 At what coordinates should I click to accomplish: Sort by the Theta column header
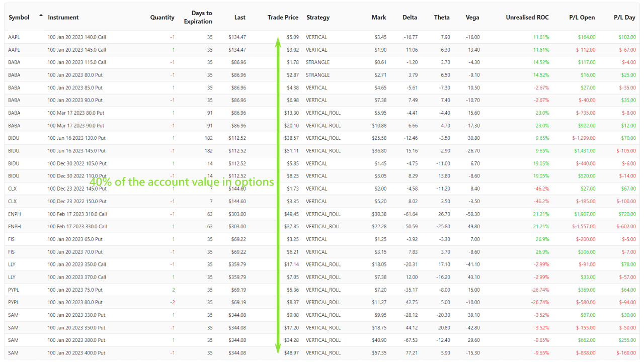tap(442, 17)
